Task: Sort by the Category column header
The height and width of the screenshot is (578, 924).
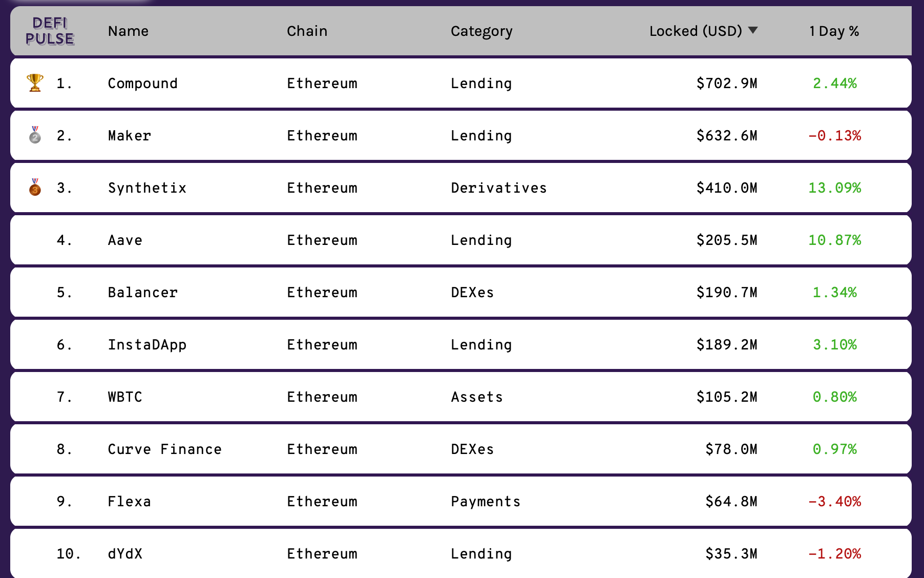Action: (481, 31)
